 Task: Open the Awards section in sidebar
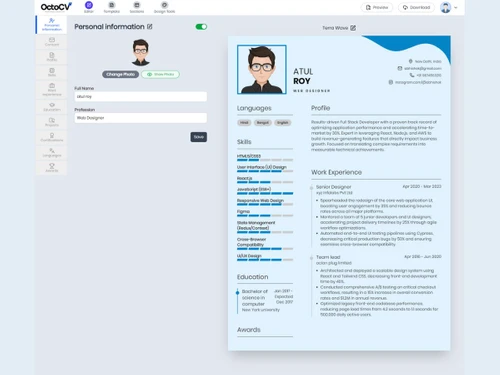52,168
